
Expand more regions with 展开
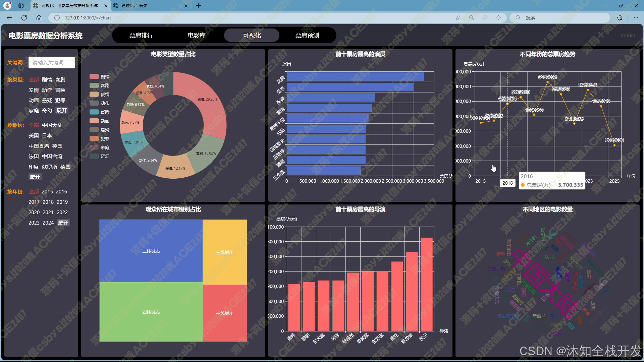point(35,177)
